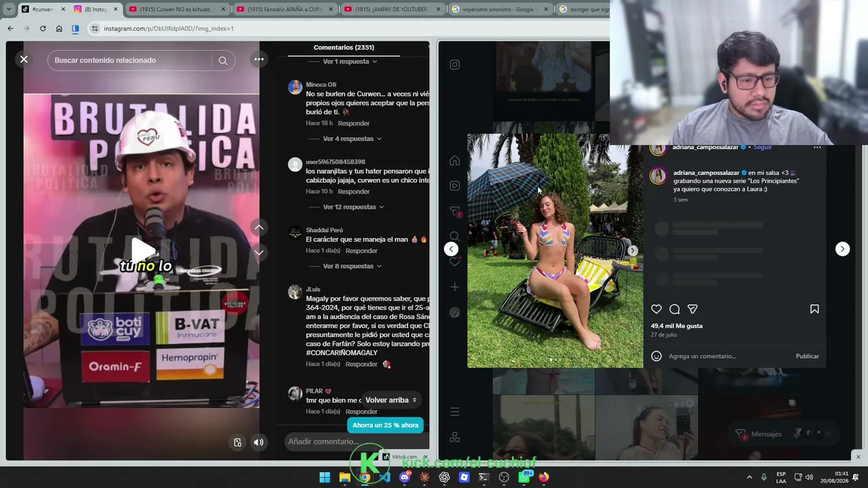Select the Comentarios (2351) tab
This screenshot has width=868, height=488.
344,47
